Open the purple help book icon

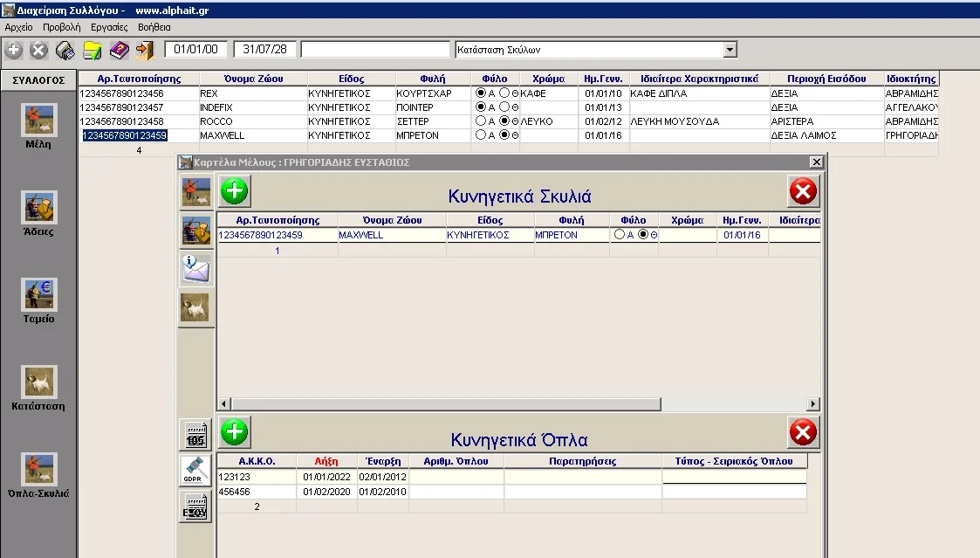pyautogui.click(x=119, y=50)
